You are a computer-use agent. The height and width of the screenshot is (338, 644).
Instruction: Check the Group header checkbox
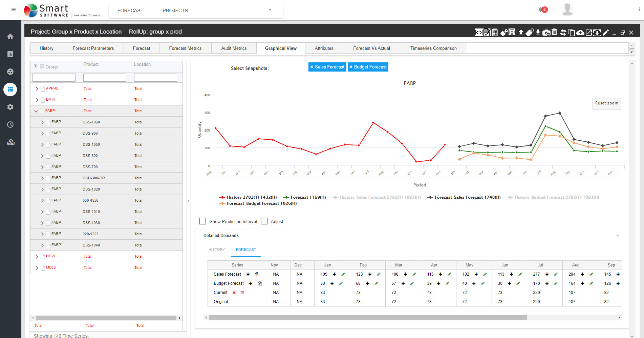point(42,66)
